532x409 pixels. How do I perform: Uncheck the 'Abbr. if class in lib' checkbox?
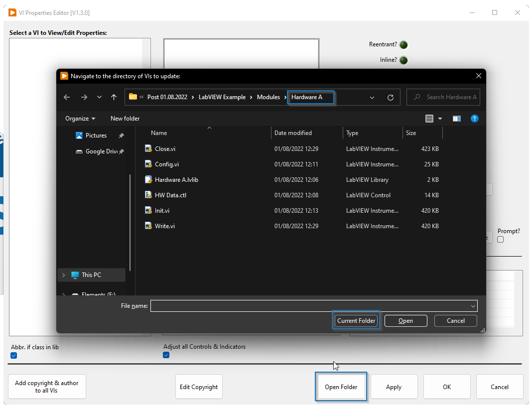coord(13,355)
